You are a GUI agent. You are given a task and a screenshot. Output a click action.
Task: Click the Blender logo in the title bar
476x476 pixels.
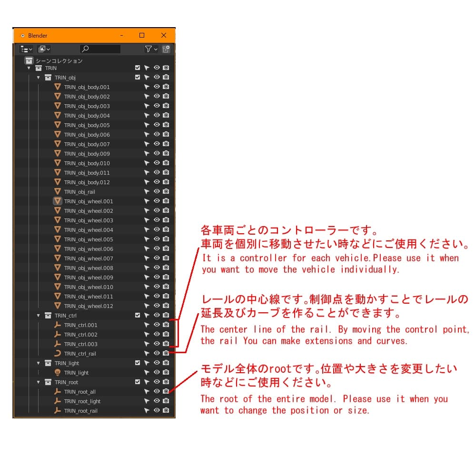23,35
